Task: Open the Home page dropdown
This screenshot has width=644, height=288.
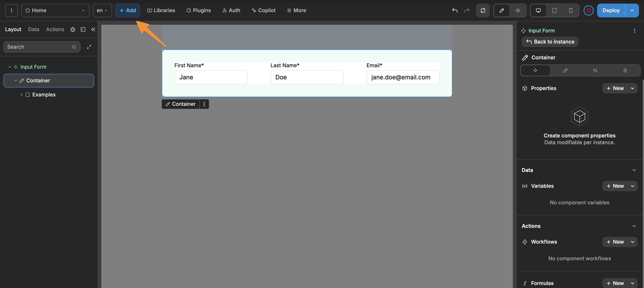Action: pyautogui.click(x=55, y=10)
